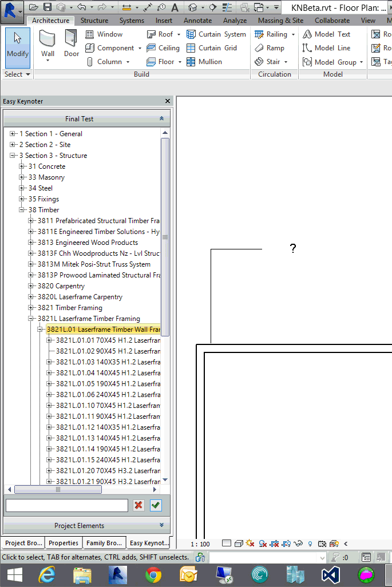Toggle crop view icon

275,543
